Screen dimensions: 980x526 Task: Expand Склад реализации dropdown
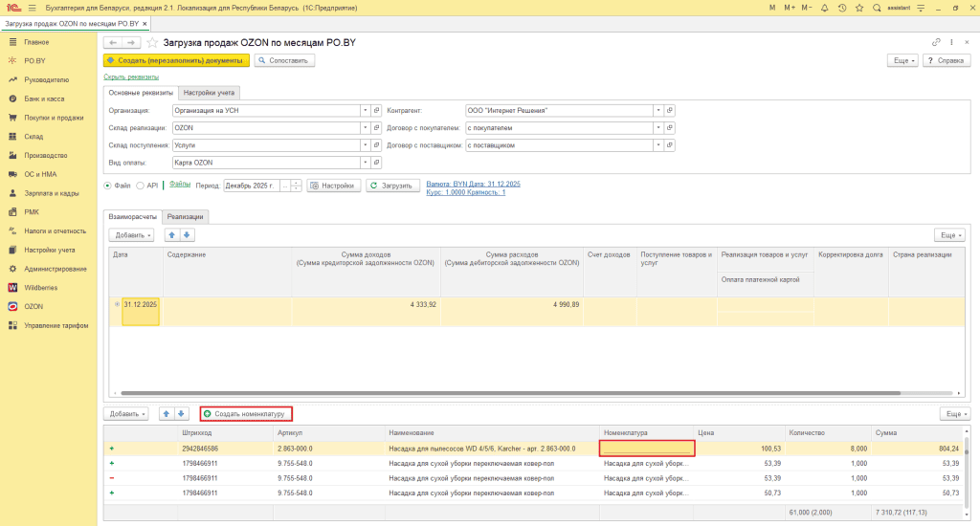coord(365,128)
